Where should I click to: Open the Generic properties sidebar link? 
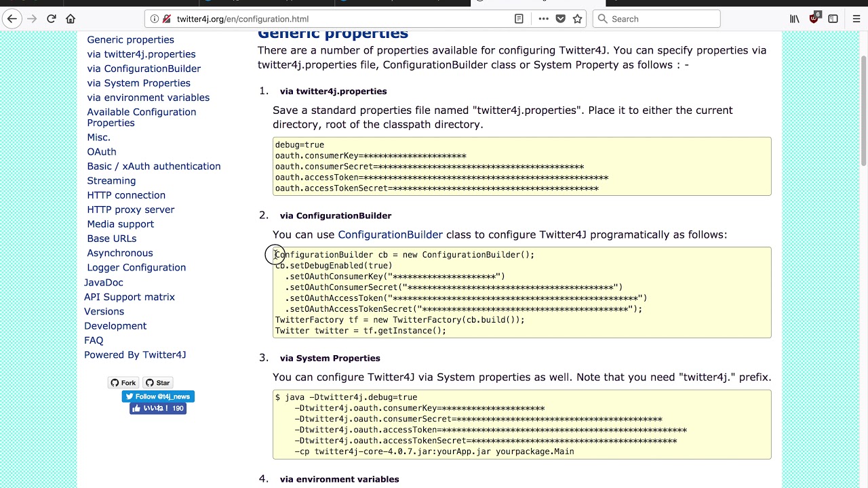tap(130, 40)
